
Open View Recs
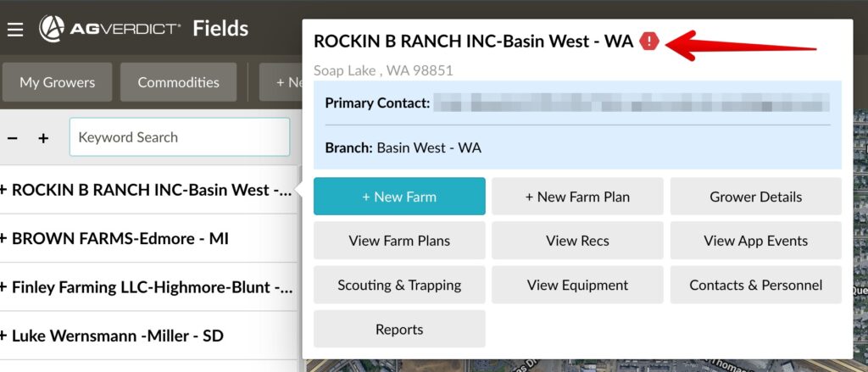[x=577, y=241]
